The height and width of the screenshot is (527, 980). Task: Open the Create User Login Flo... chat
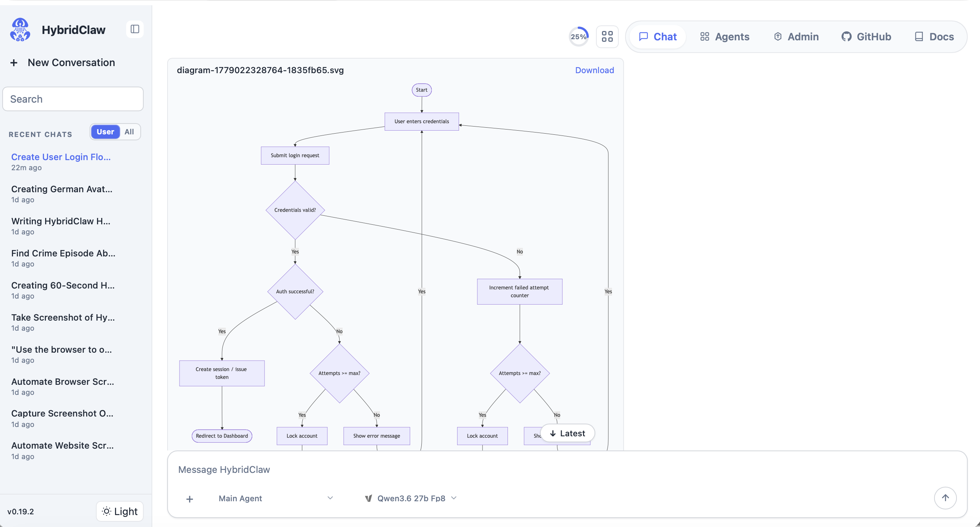[x=72, y=162]
